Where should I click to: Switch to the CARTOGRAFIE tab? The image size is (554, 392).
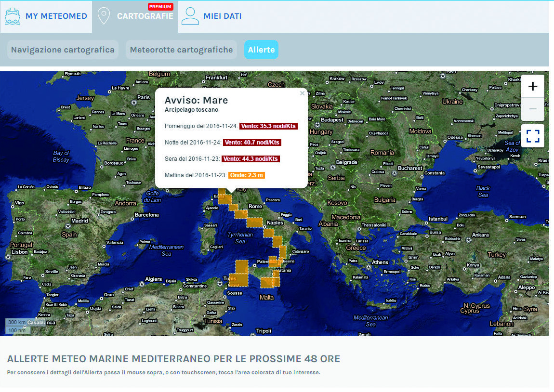145,16
